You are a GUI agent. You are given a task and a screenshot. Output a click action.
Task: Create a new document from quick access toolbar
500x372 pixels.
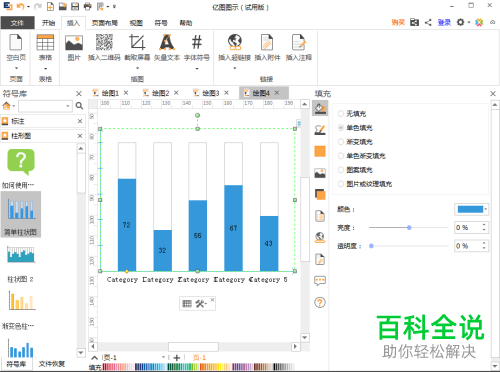[50, 6]
